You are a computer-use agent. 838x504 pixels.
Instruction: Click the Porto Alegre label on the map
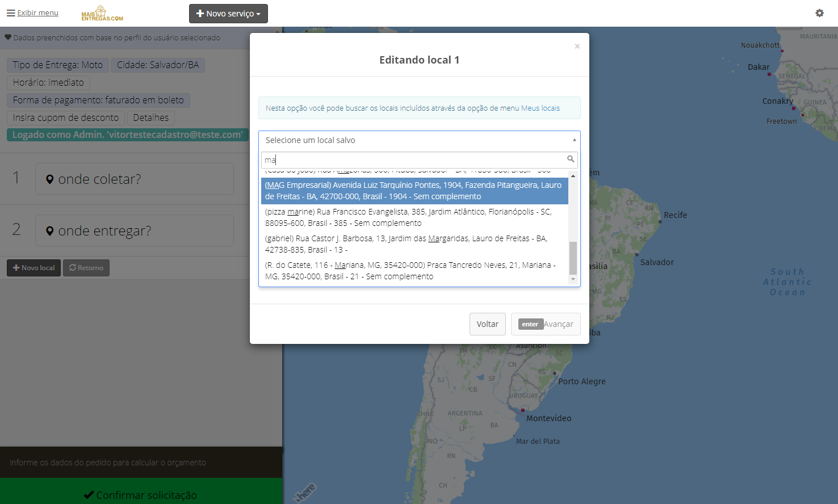pos(582,381)
